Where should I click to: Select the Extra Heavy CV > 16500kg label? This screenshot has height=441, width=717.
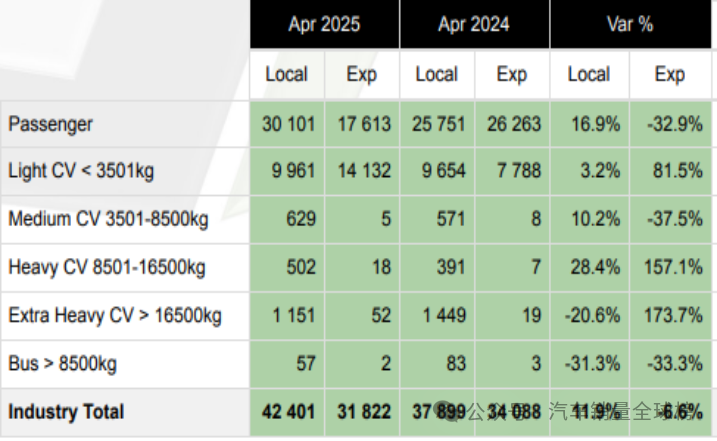click(x=115, y=316)
